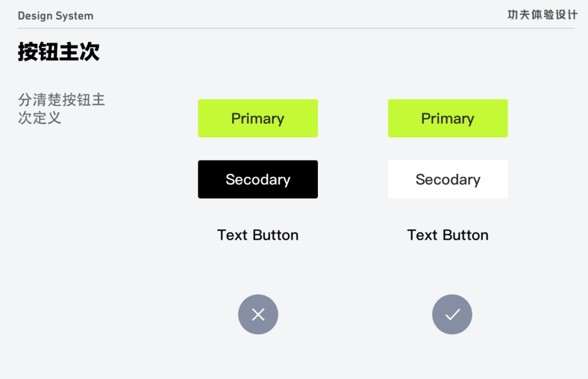This screenshot has height=379, width=588.
Task: Click the Text Button above the checkmark icon
Action: click(448, 235)
